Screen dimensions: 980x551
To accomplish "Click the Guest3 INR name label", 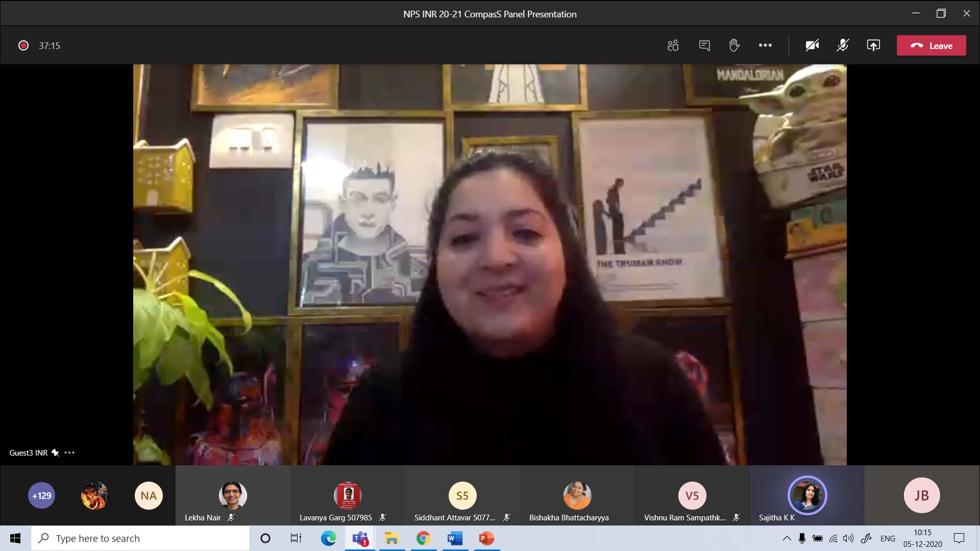I will pyautogui.click(x=28, y=453).
